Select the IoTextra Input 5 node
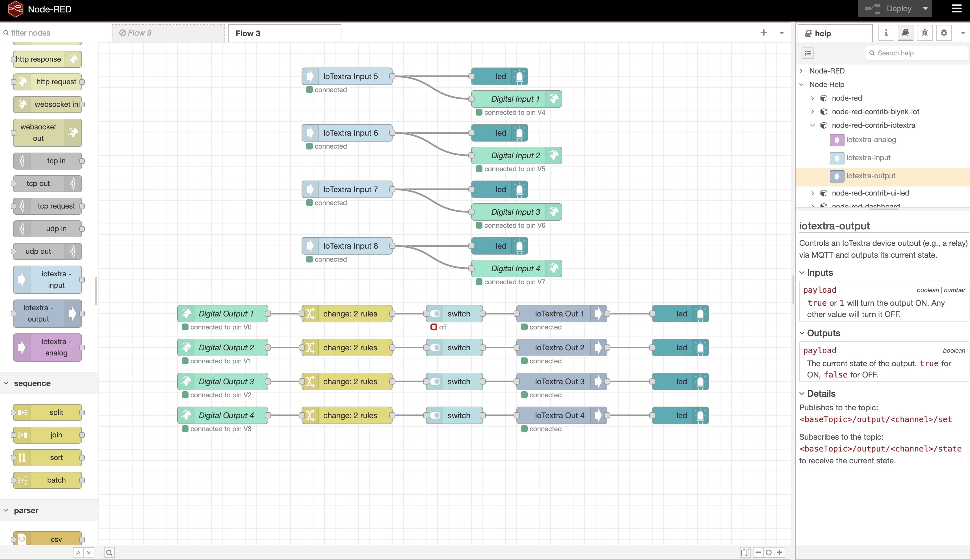The width and height of the screenshot is (970, 560). tap(347, 77)
